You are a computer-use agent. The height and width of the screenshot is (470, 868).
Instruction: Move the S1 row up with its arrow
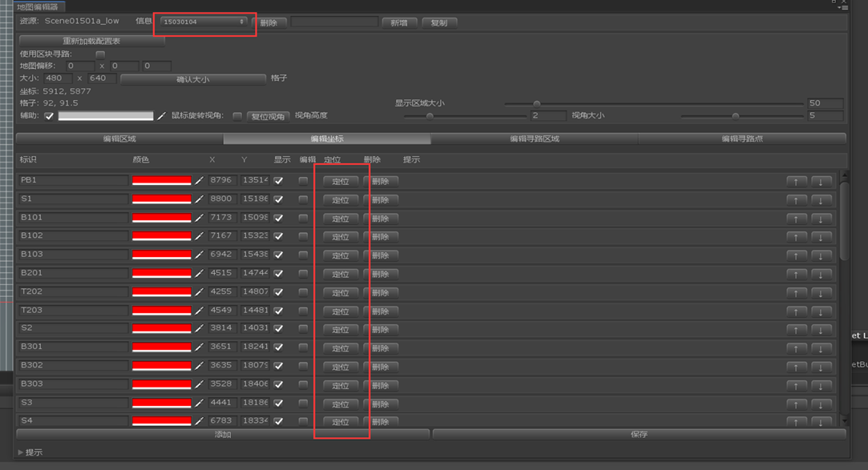point(796,200)
